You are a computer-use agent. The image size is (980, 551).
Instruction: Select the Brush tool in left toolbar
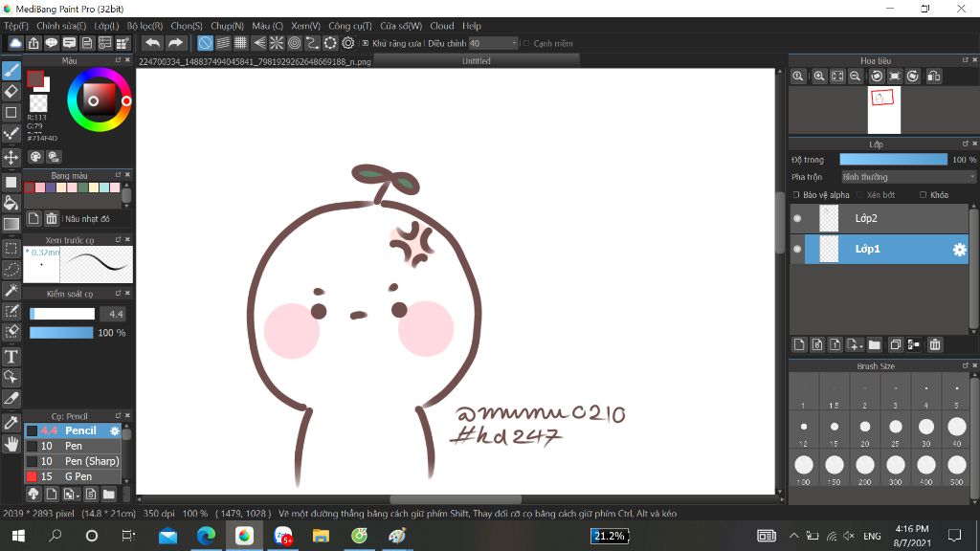[11, 71]
